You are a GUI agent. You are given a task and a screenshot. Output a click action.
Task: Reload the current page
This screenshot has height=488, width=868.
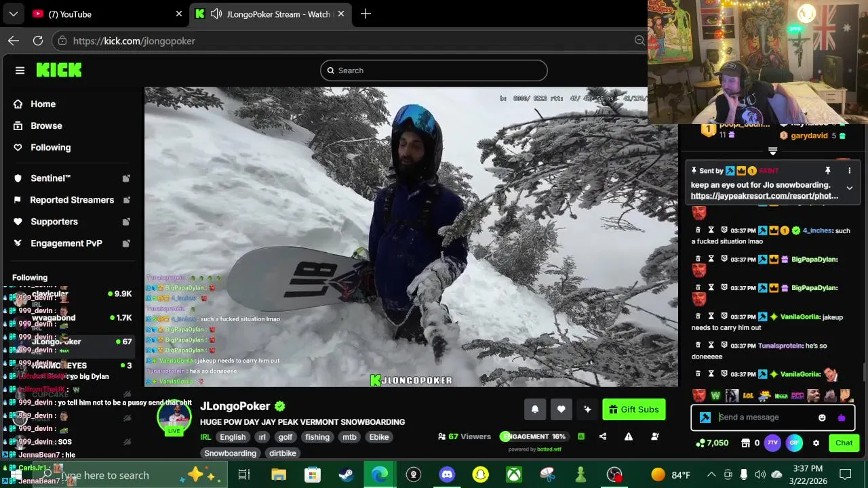[38, 41]
